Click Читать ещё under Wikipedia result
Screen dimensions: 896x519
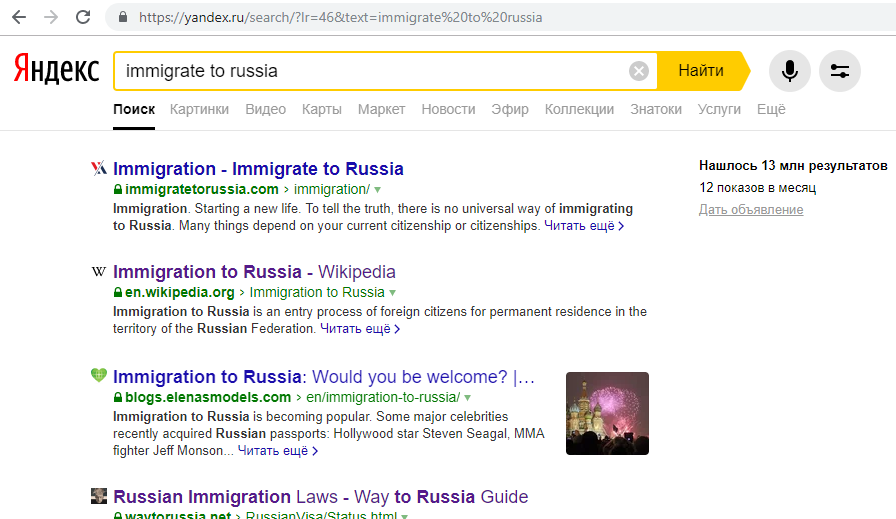(x=359, y=329)
